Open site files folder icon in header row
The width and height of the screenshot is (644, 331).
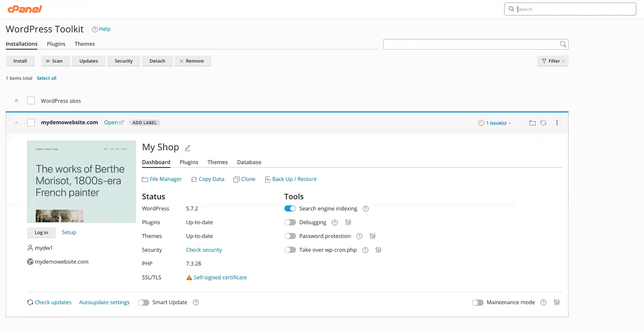[x=532, y=123]
